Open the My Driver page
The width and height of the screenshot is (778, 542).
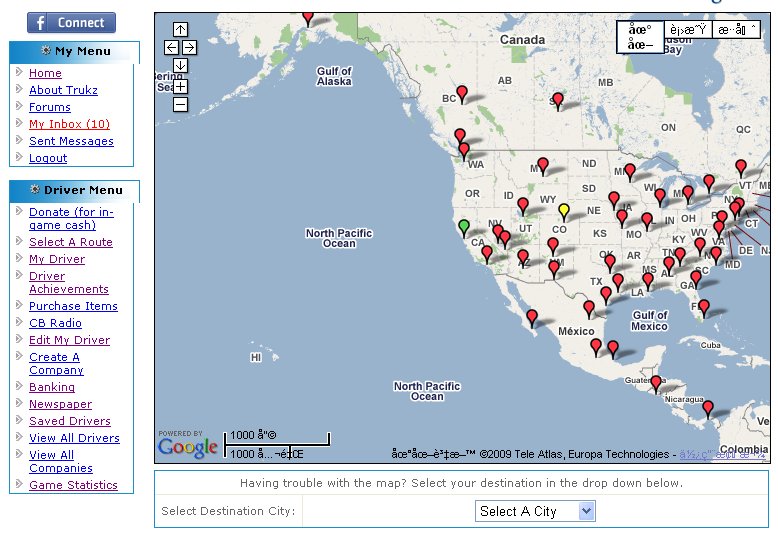[57, 259]
